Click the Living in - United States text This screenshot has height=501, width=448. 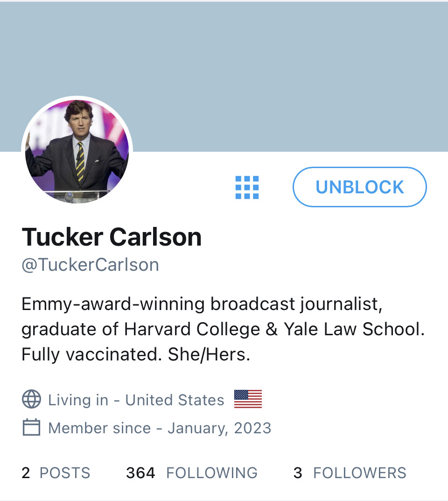(x=136, y=400)
